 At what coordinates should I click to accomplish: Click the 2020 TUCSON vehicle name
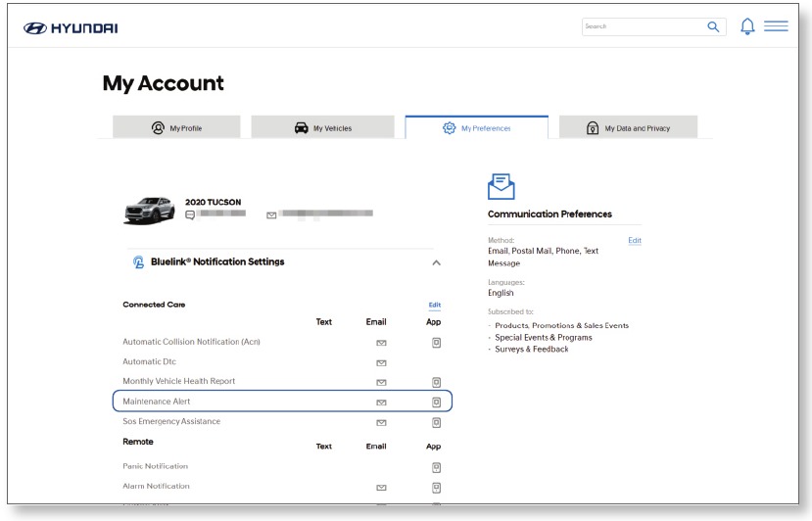click(x=213, y=202)
